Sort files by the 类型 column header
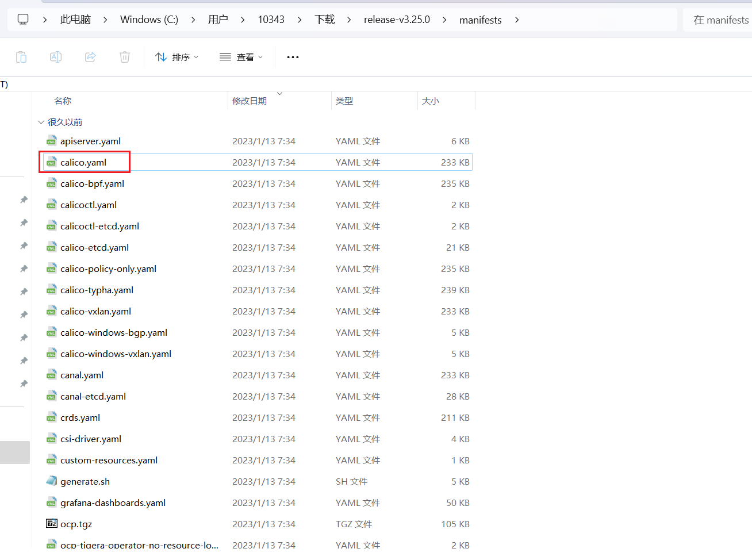 point(344,101)
